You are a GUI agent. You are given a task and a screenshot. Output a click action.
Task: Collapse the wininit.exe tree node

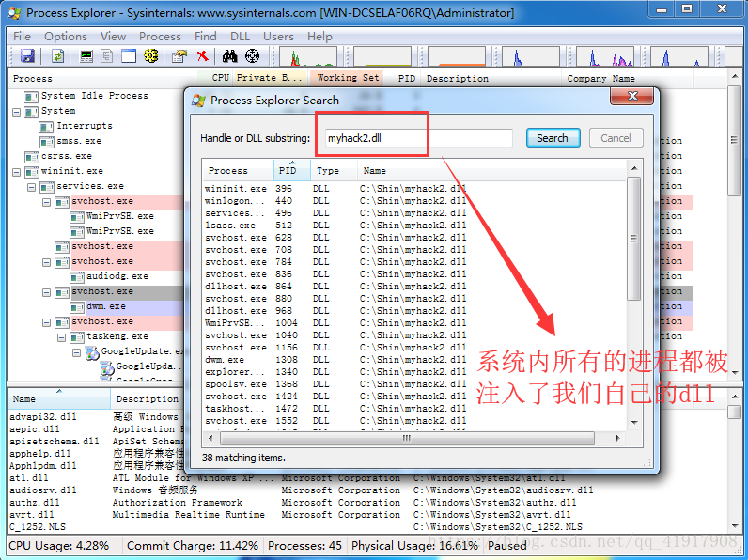point(16,172)
